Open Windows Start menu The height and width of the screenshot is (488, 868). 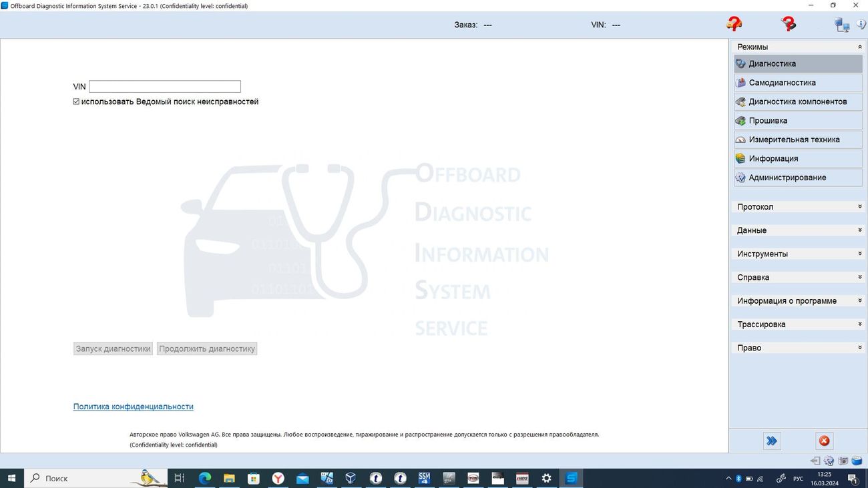tap(12, 478)
